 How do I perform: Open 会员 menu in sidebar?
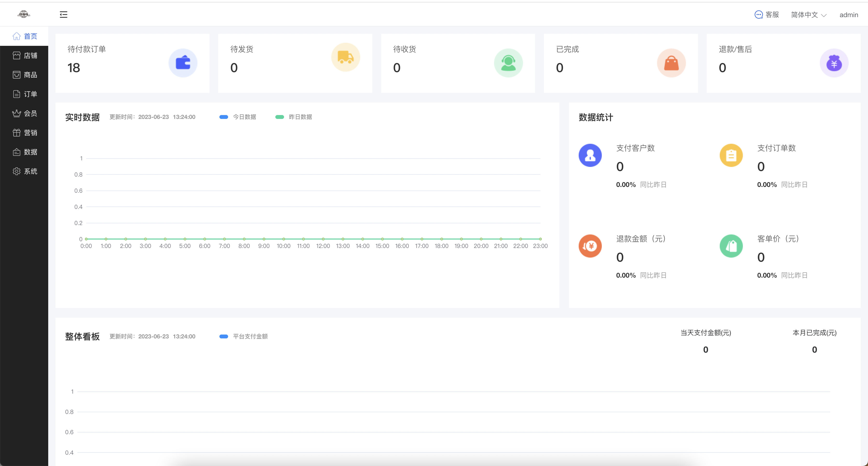tap(24, 113)
